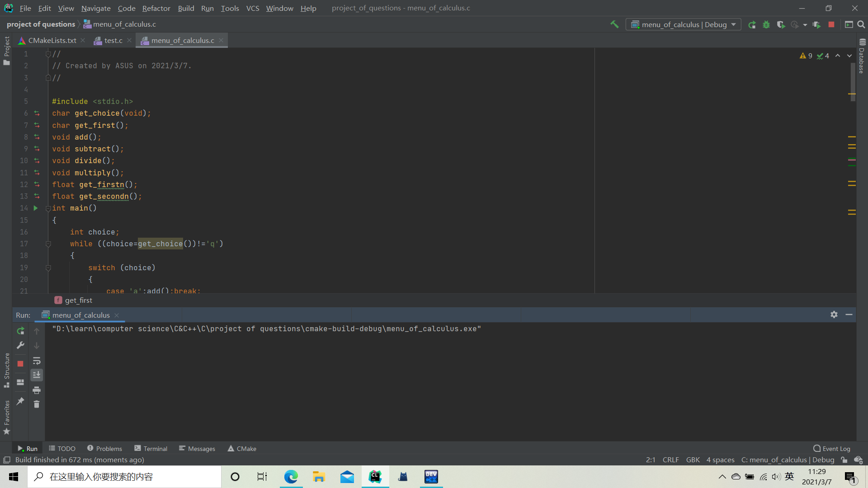Open Microsoft Edge from the taskbar
This screenshot has height=488, width=868.
click(x=291, y=477)
